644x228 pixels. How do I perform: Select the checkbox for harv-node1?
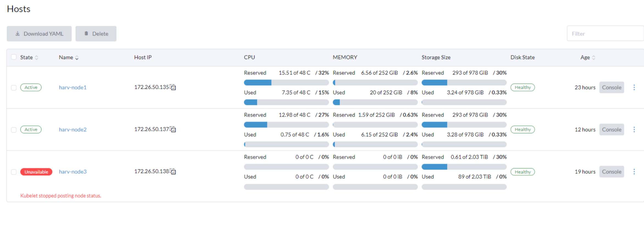pyautogui.click(x=13, y=87)
